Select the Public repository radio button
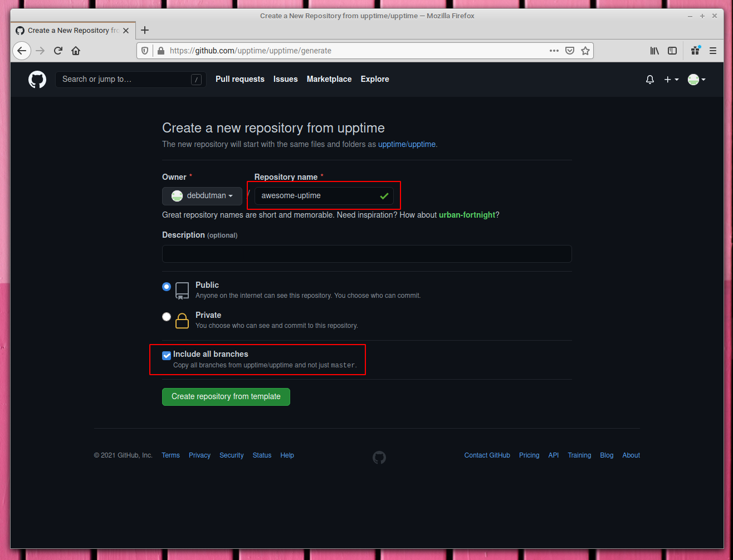 [166, 286]
